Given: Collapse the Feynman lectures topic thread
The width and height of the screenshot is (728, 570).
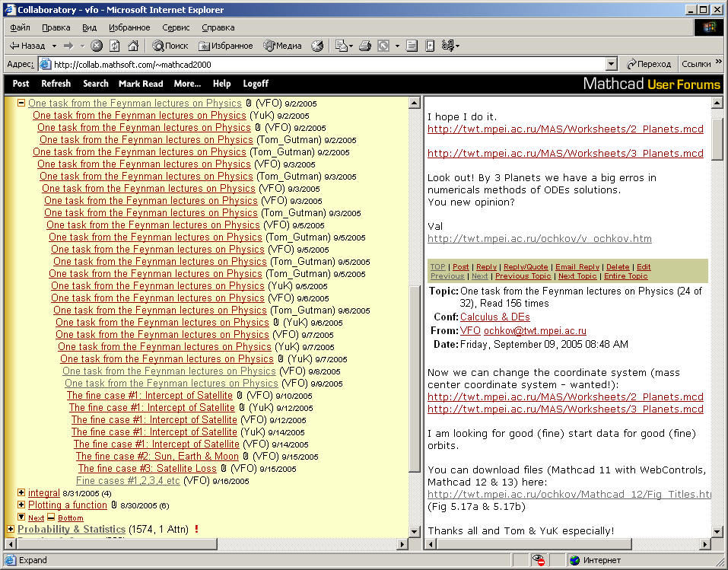Looking at the screenshot, I should 21,103.
